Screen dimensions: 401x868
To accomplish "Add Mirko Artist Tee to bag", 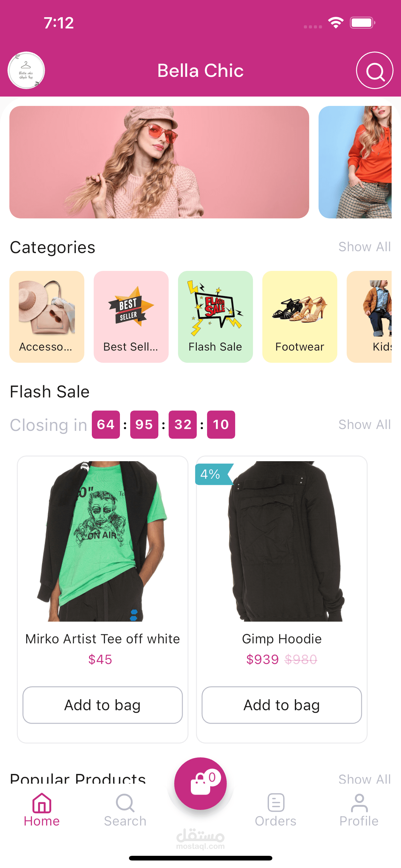I will pyautogui.click(x=103, y=705).
